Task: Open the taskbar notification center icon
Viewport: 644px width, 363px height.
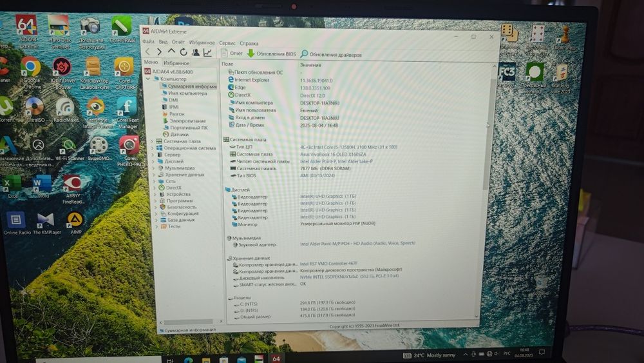Action: tap(542, 352)
